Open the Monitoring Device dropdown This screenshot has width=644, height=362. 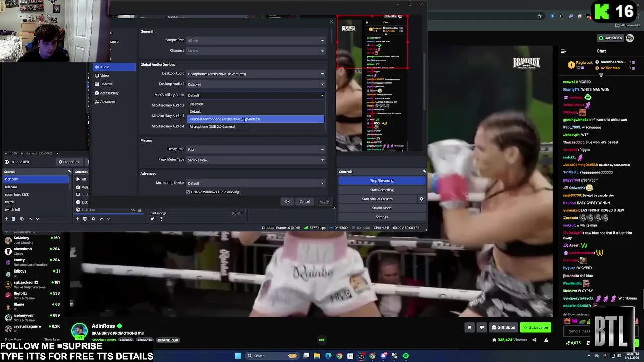(256, 183)
